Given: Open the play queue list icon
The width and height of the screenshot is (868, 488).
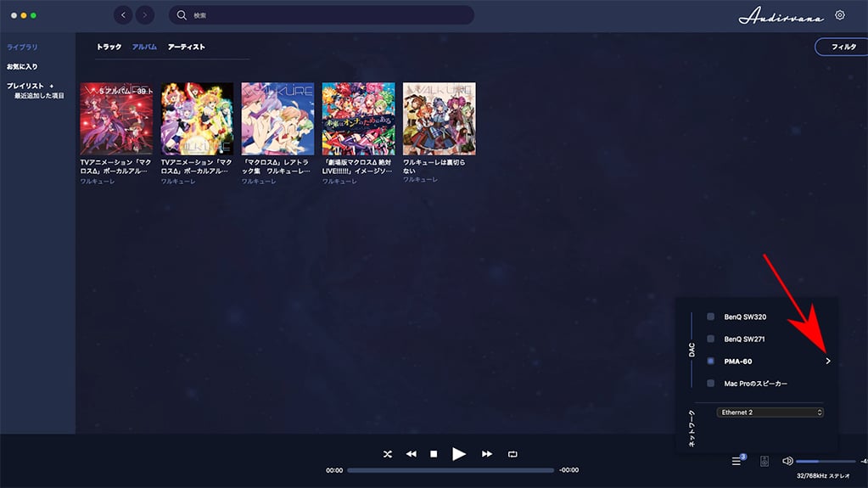Looking at the screenshot, I should point(736,461).
